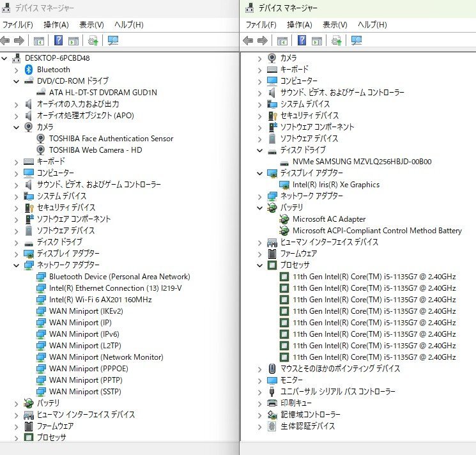
Task: Click Forward arrow in left Device Manager toolbar
Action: pyautogui.click(x=19, y=40)
